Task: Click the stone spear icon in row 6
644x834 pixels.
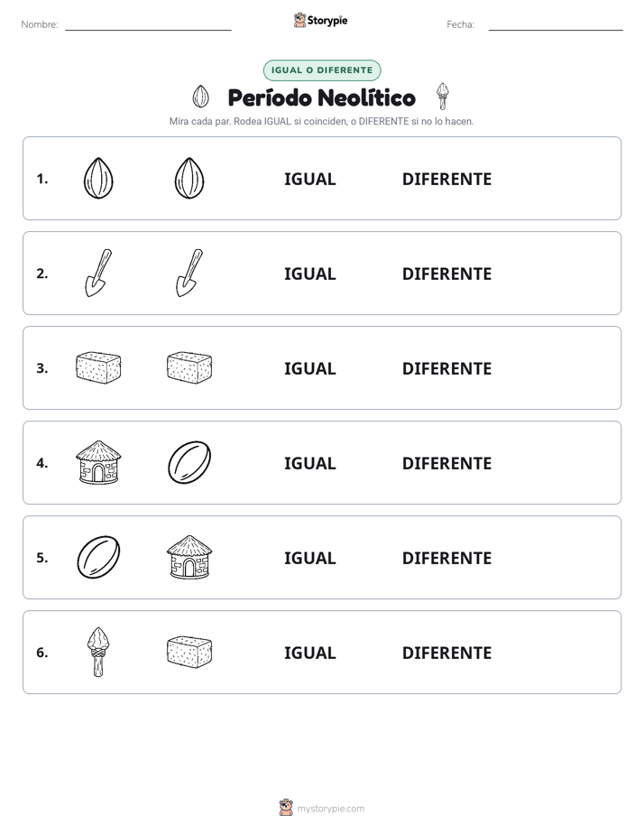Action: pyautogui.click(x=98, y=652)
